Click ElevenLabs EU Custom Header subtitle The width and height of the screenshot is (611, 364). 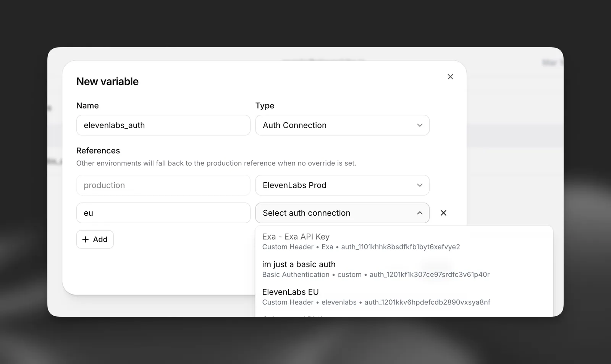click(376, 302)
